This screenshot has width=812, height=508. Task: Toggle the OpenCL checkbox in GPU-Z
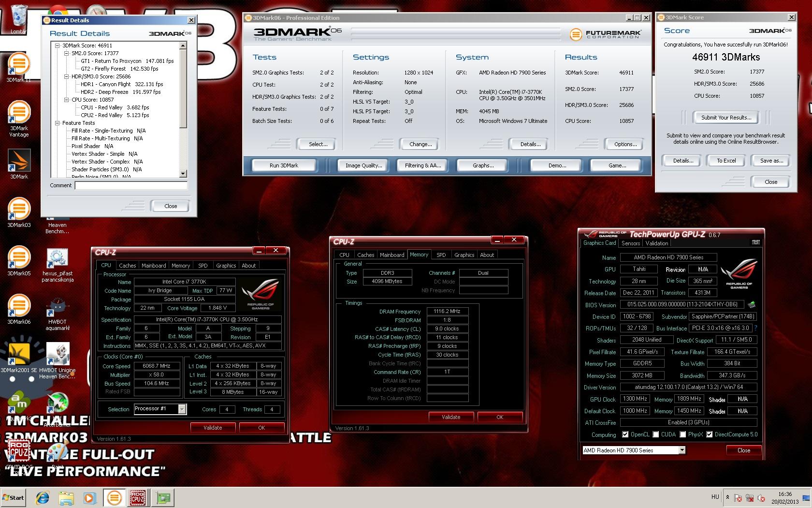pyautogui.click(x=625, y=434)
